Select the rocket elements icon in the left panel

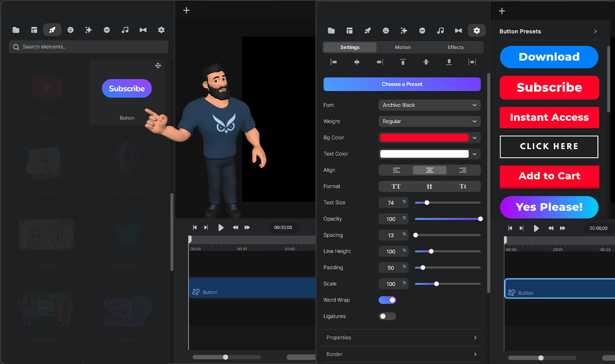52,30
